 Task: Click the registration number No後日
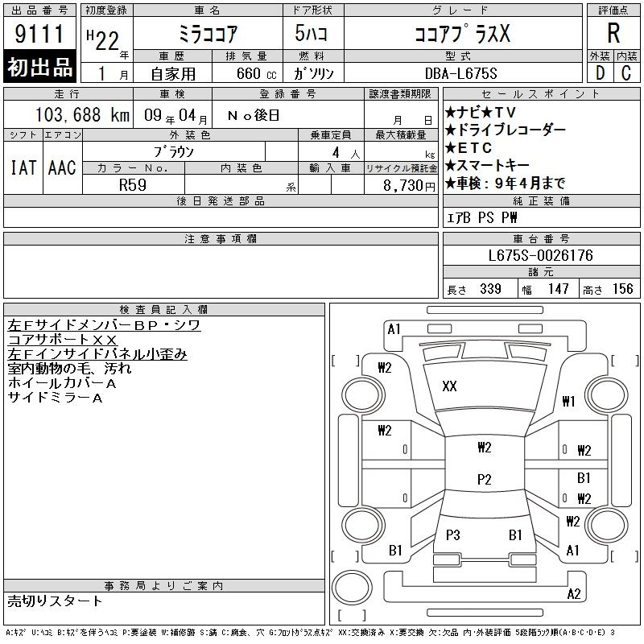point(254,115)
